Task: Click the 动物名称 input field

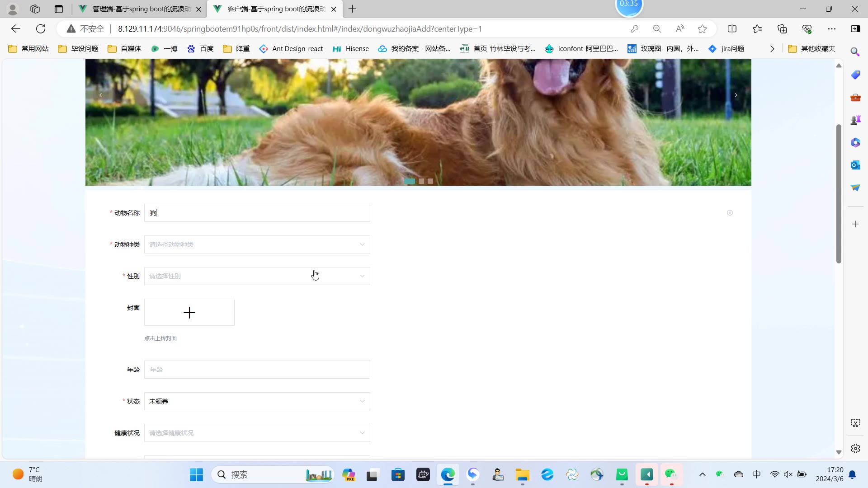Action: pos(257,213)
